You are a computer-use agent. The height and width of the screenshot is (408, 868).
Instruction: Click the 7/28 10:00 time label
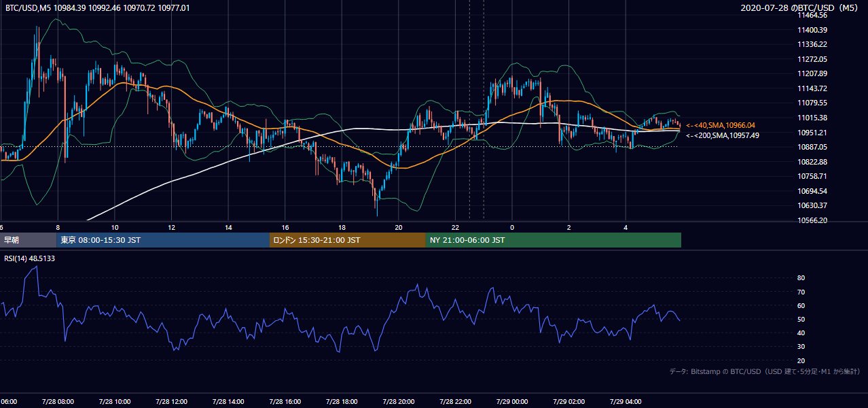[x=115, y=402]
